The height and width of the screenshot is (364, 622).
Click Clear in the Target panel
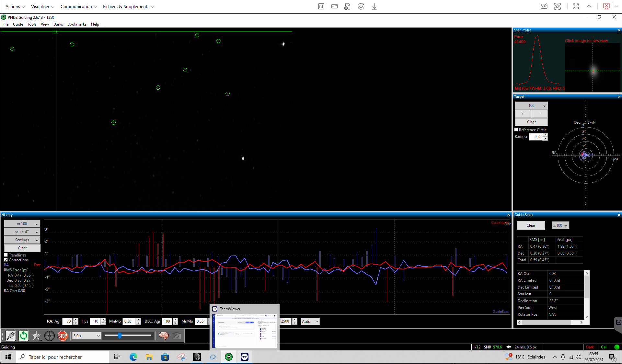tap(531, 122)
